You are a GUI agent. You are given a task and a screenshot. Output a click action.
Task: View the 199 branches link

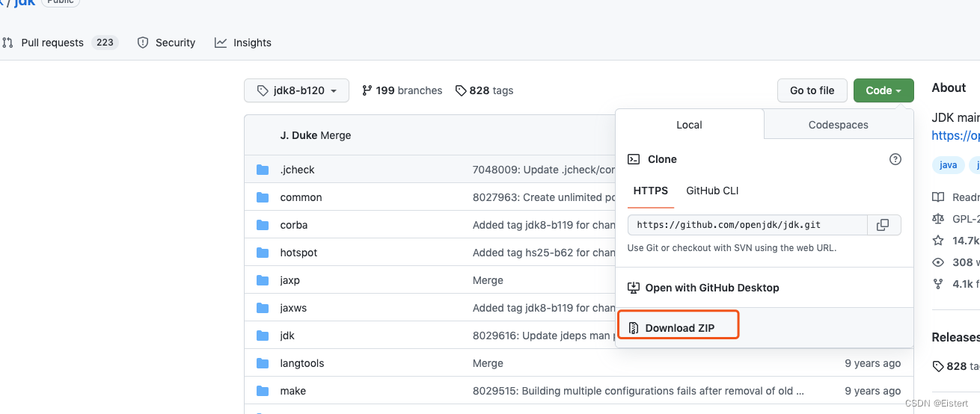pos(402,90)
